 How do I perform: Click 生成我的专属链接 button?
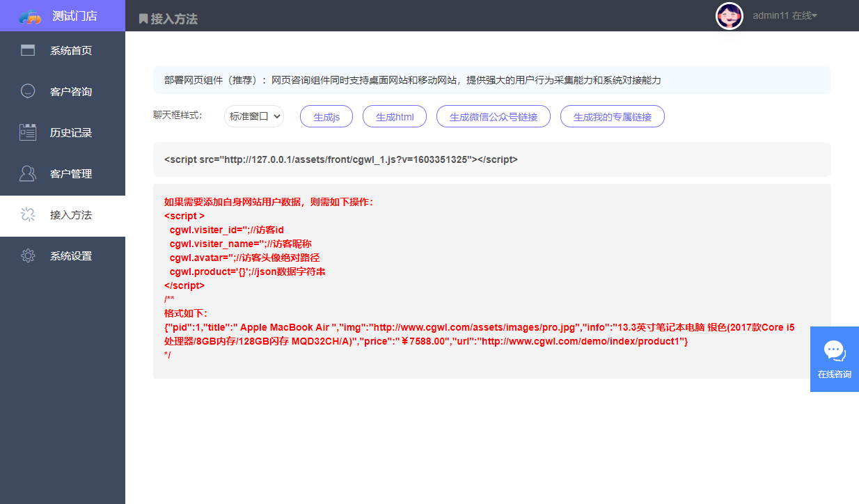tap(612, 117)
